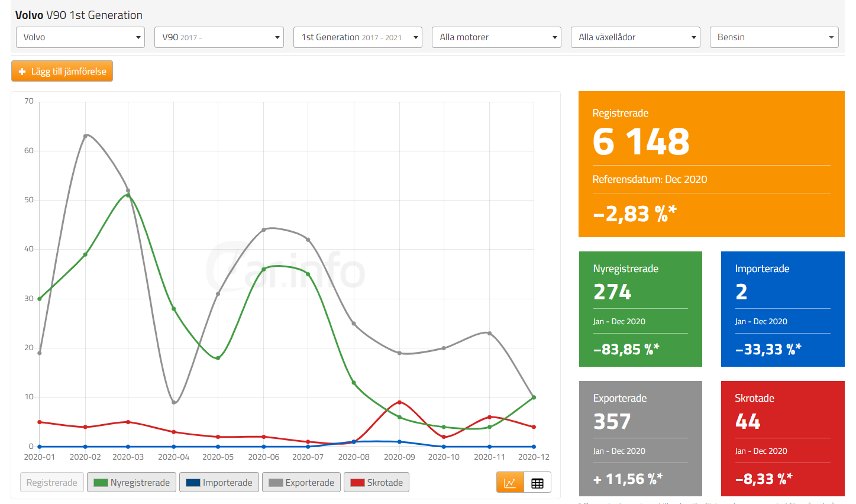Click the Nyregistrerade peak point at 2020-03
Viewport: 856px width, 504px height.
point(128,195)
